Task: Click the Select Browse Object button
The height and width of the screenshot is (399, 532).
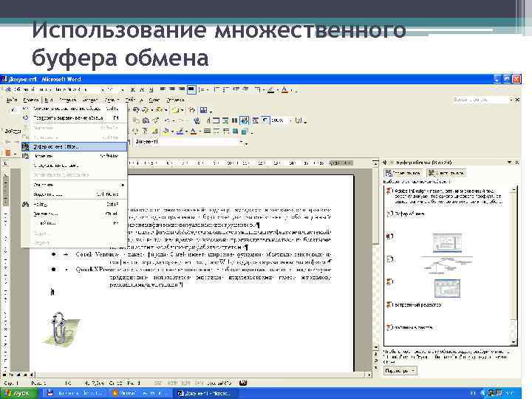Action: tap(375, 361)
